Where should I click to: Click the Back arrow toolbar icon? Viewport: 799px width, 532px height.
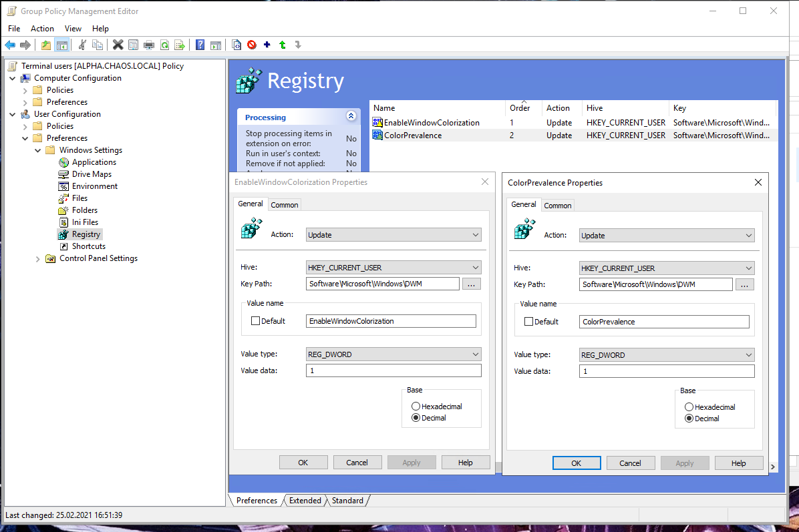tap(10, 45)
